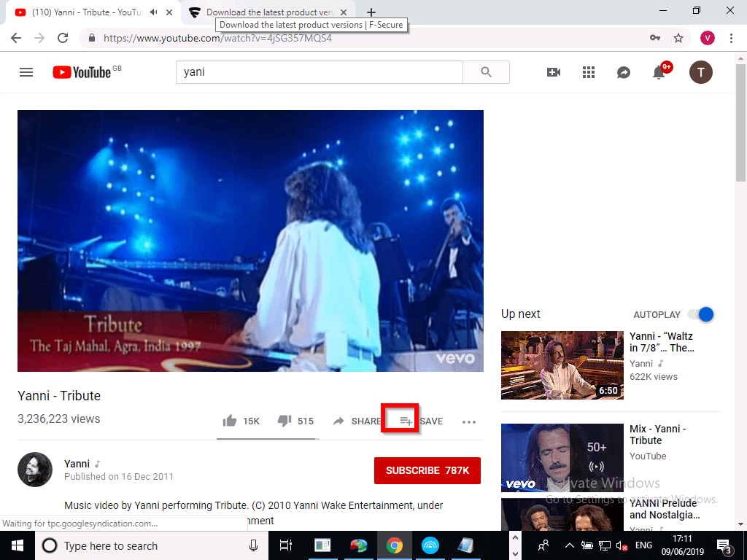Click the Subscribe 787K button
Image resolution: width=747 pixels, height=560 pixels.
coord(427,470)
